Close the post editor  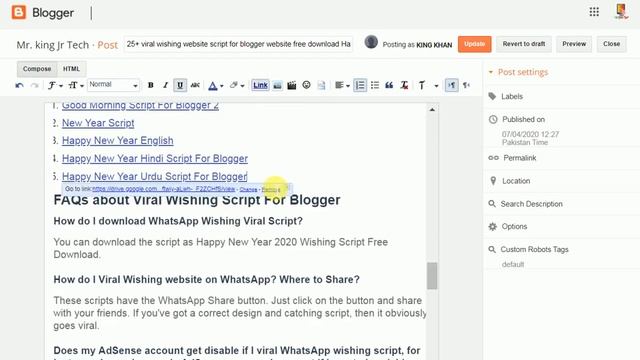[x=611, y=44]
